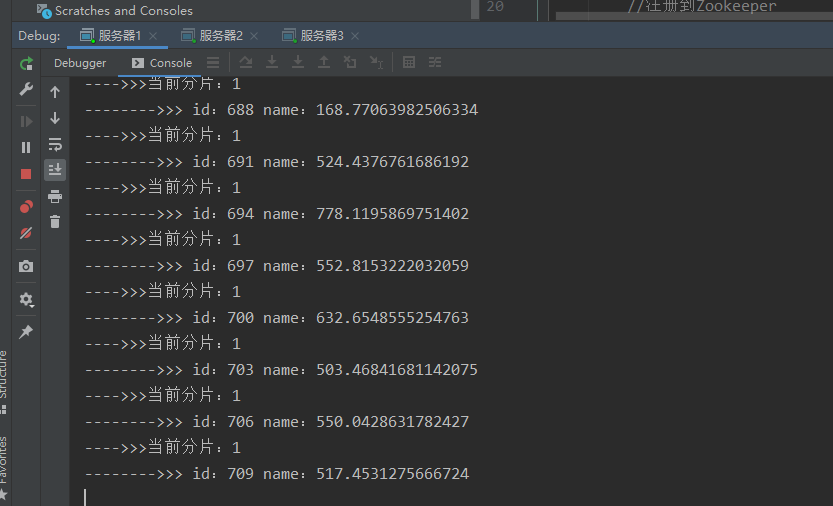Select Scratches and Consoles tree item
Screen dimensions: 833x506
[x=114, y=10]
